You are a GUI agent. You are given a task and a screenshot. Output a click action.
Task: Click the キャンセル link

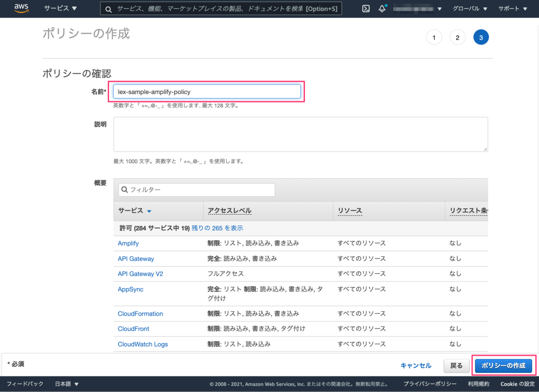[x=415, y=366]
